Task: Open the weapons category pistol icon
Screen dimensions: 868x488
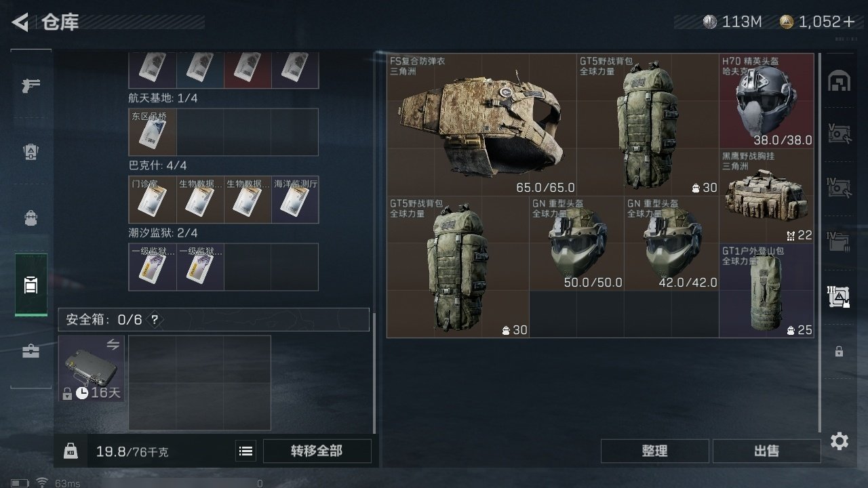Action: pyautogui.click(x=31, y=85)
